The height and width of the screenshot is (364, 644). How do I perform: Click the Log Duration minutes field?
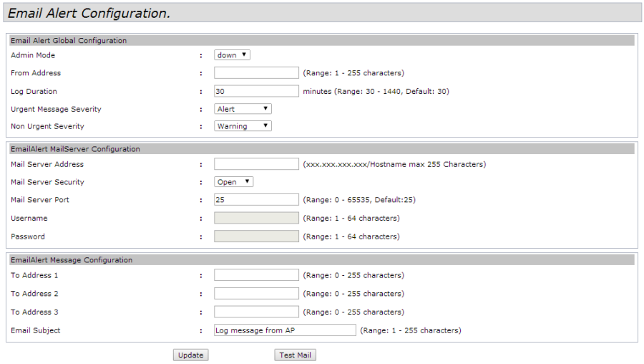tap(256, 91)
